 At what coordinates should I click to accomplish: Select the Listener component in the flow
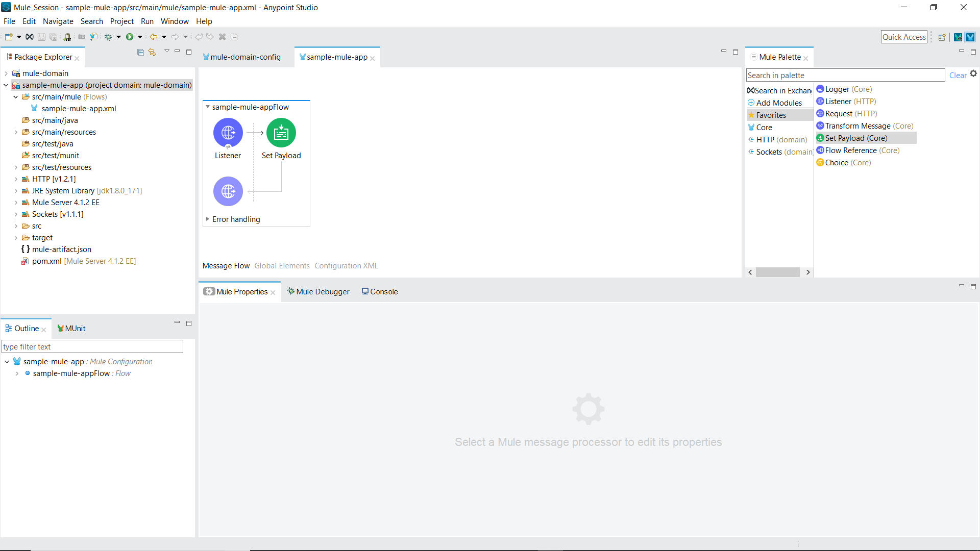(x=228, y=133)
